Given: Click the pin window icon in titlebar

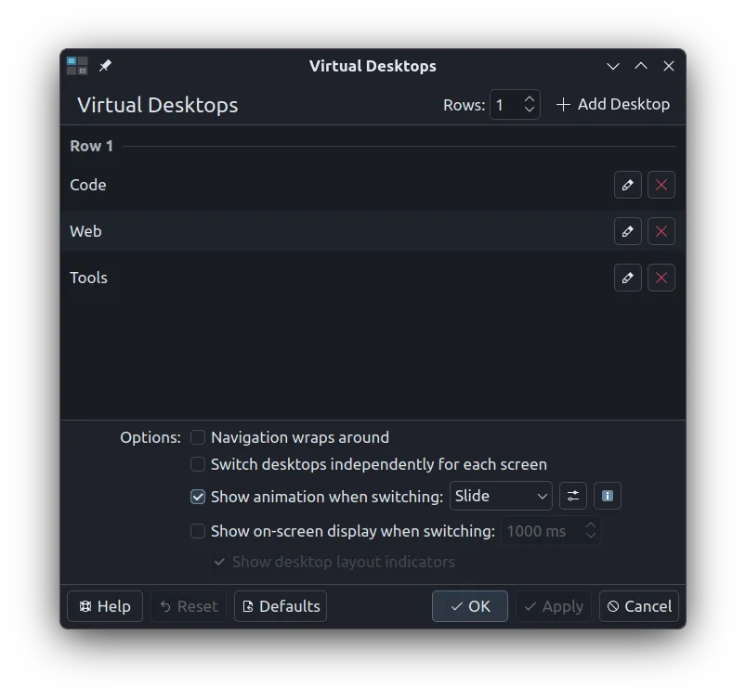Looking at the screenshot, I should (105, 65).
